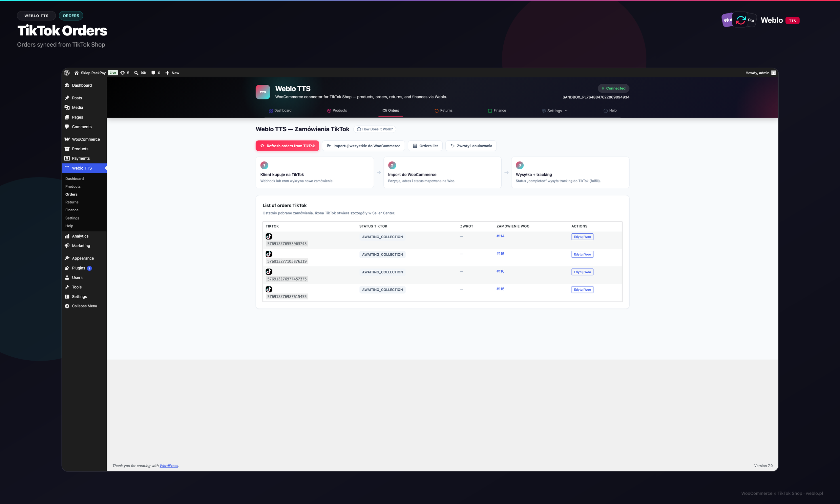The height and width of the screenshot is (504, 840).
Task: Click the Weblo TTS plugin logo
Action: [263, 92]
